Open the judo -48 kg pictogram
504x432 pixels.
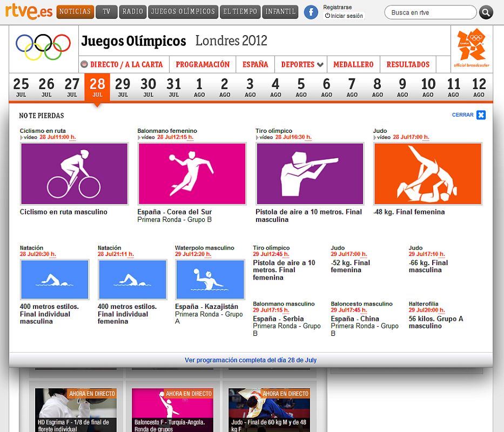pyautogui.click(x=427, y=174)
